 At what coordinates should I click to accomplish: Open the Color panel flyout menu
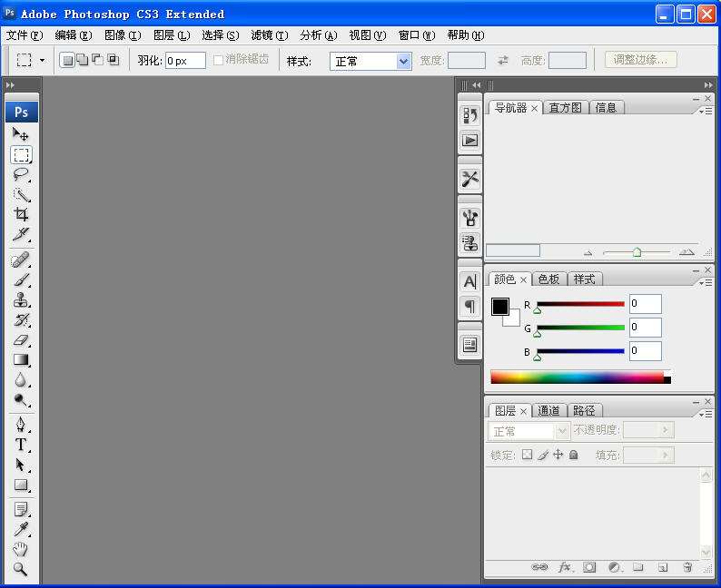(706, 282)
